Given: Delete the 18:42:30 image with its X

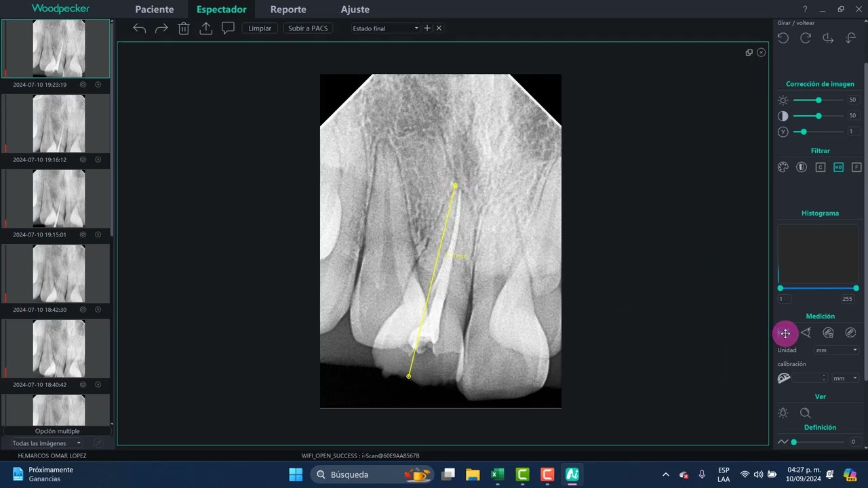Looking at the screenshot, I should [98, 310].
